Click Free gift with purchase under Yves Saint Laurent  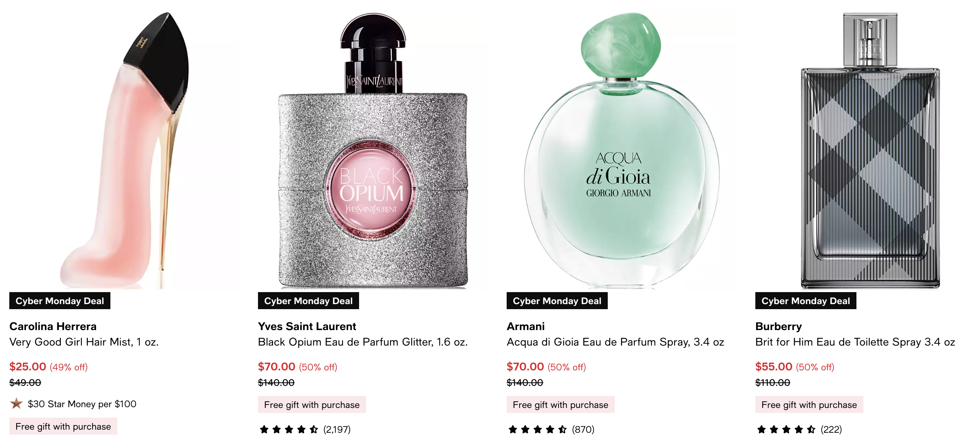pyautogui.click(x=312, y=404)
